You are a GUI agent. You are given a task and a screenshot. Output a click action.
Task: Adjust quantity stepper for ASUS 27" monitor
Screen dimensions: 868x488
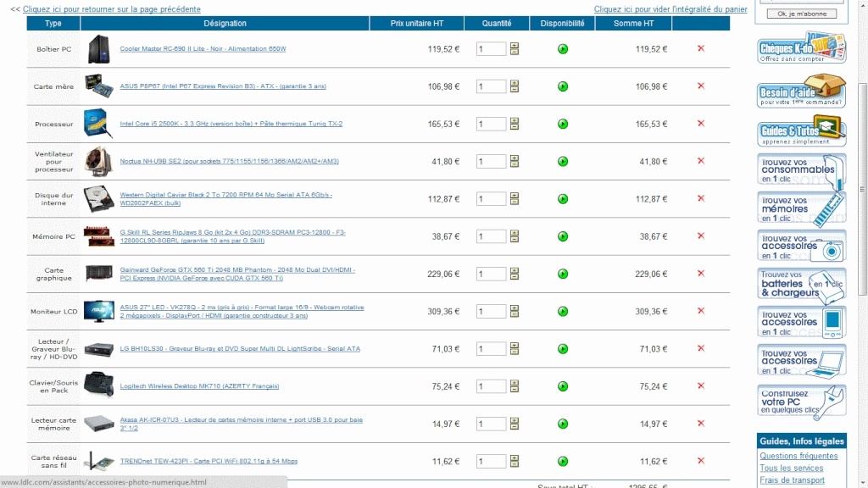(515, 312)
